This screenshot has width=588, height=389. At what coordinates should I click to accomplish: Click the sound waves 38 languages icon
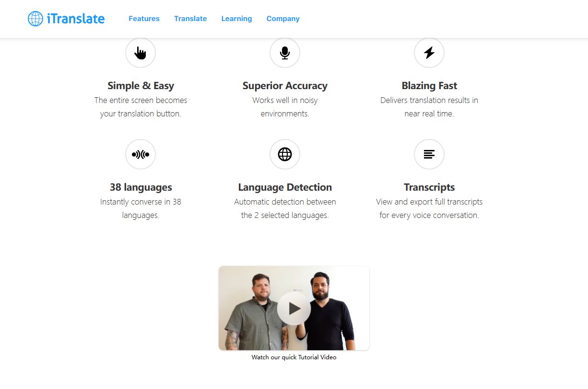click(x=141, y=154)
